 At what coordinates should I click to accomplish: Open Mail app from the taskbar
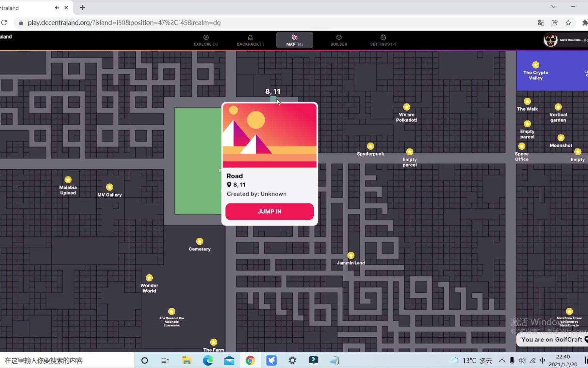(229, 360)
